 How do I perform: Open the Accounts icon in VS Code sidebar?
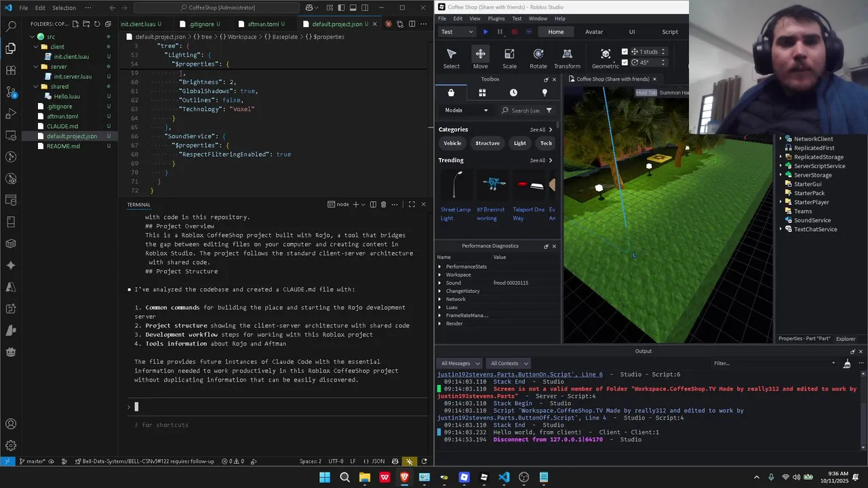click(x=11, y=424)
